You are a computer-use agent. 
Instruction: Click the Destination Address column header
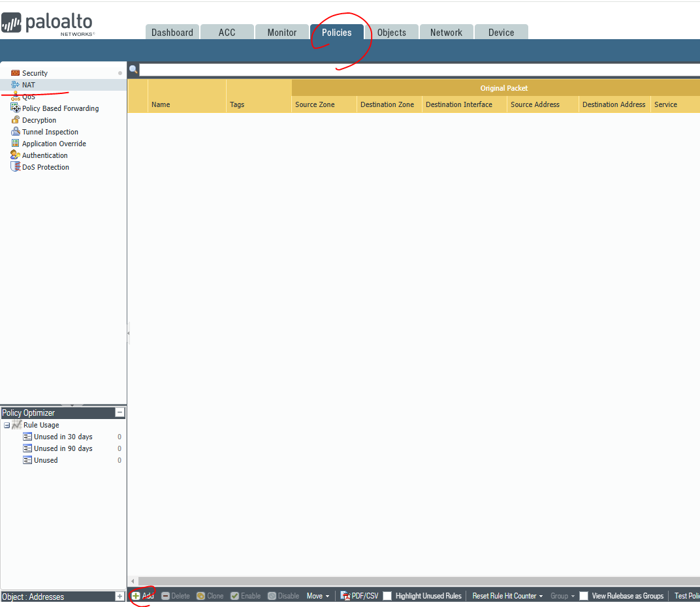tap(614, 104)
